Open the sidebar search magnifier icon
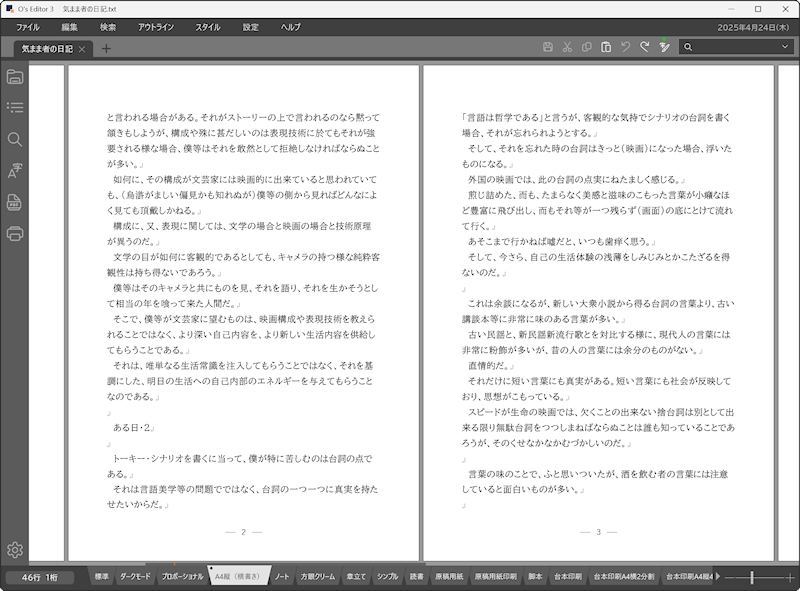Screen dimensions: 800x591 [x=15, y=139]
